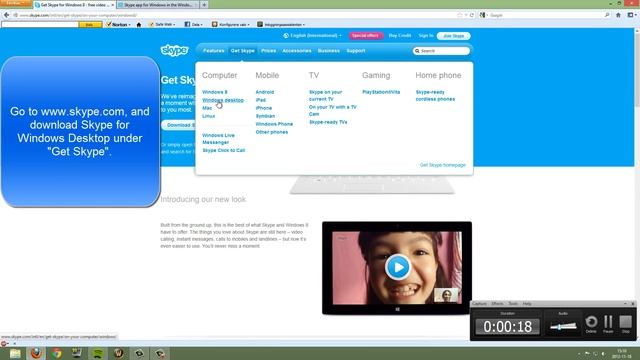Screen dimensions: 640x360
Task: Click the Get Skype homepage link
Action: coord(443,165)
